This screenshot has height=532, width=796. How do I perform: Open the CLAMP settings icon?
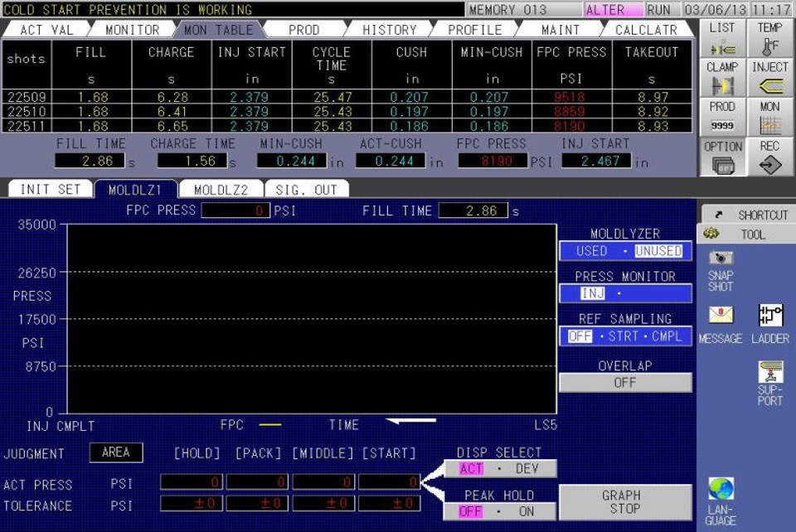[722, 78]
